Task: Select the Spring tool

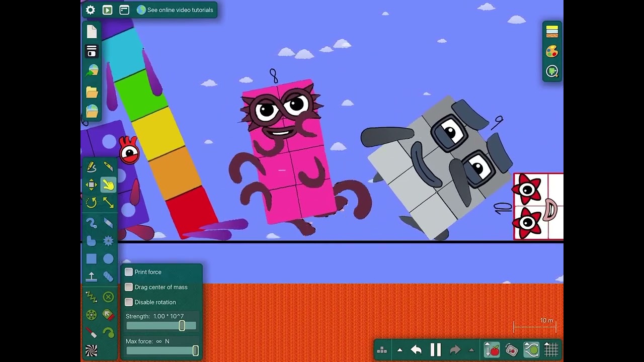Action: tap(91, 297)
